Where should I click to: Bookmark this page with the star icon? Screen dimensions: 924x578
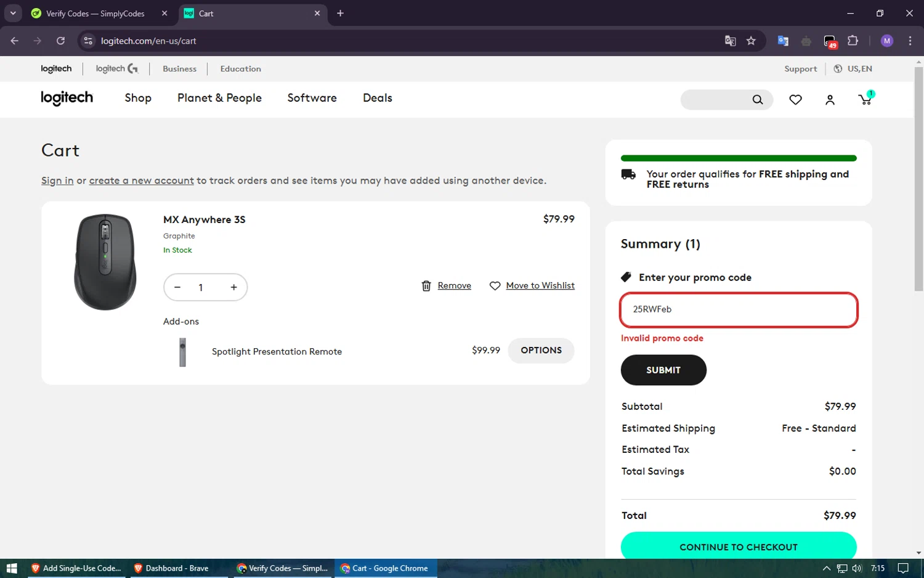[751, 41]
